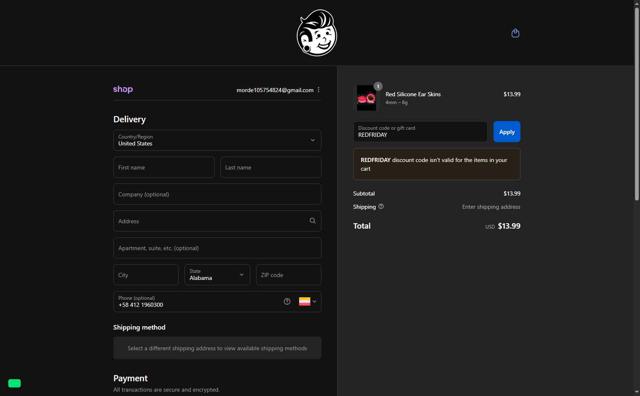The height and width of the screenshot is (396, 640).
Task: Click the Shipping method heading
Action: tap(139, 327)
